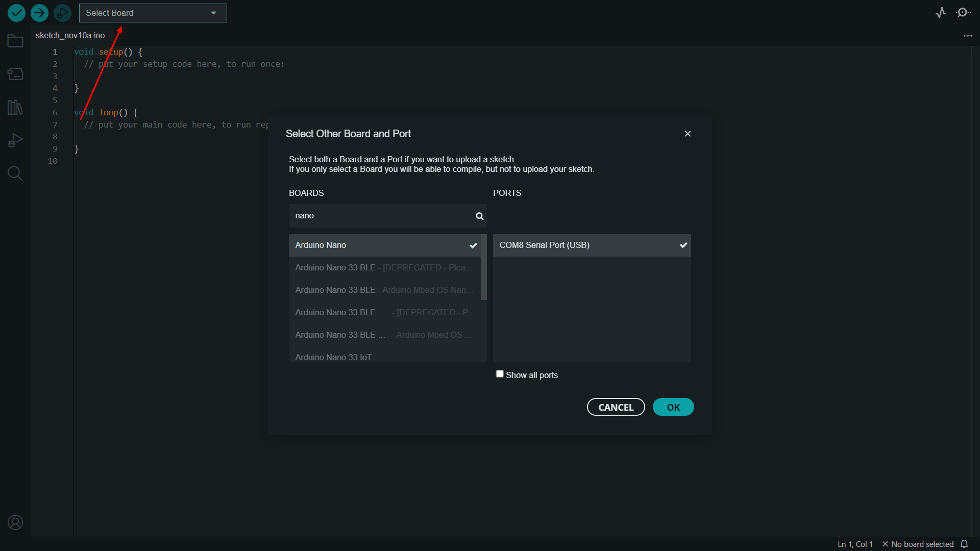Open the Serial Plotter
This screenshot has width=980, height=551.
coord(940,12)
